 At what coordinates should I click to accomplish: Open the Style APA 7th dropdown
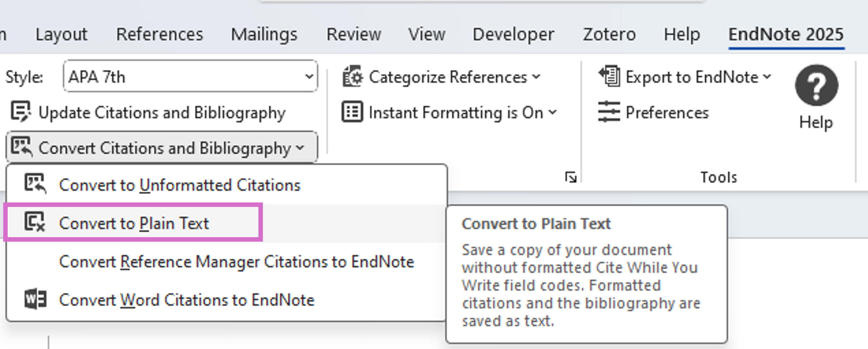click(x=309, y=76)
